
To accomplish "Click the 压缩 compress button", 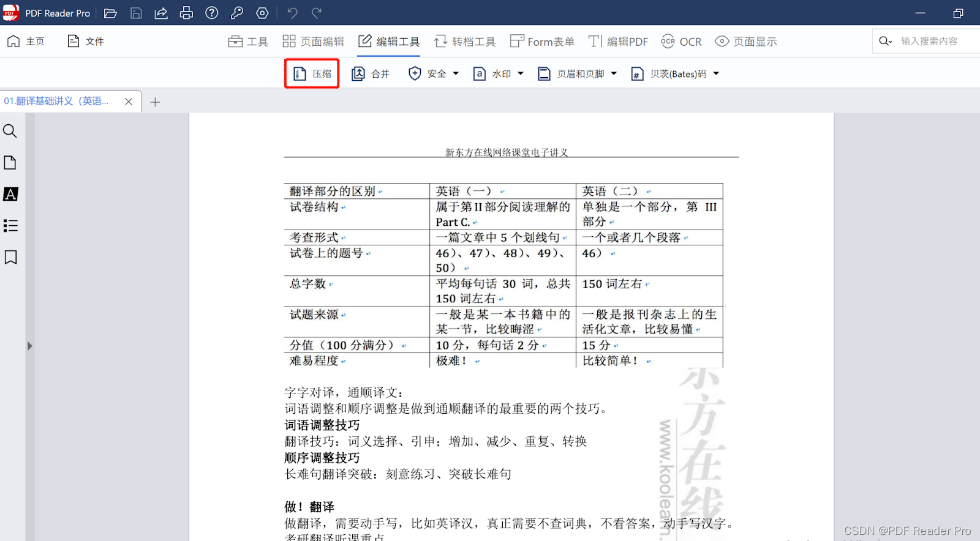I will (x=312, y=74).
